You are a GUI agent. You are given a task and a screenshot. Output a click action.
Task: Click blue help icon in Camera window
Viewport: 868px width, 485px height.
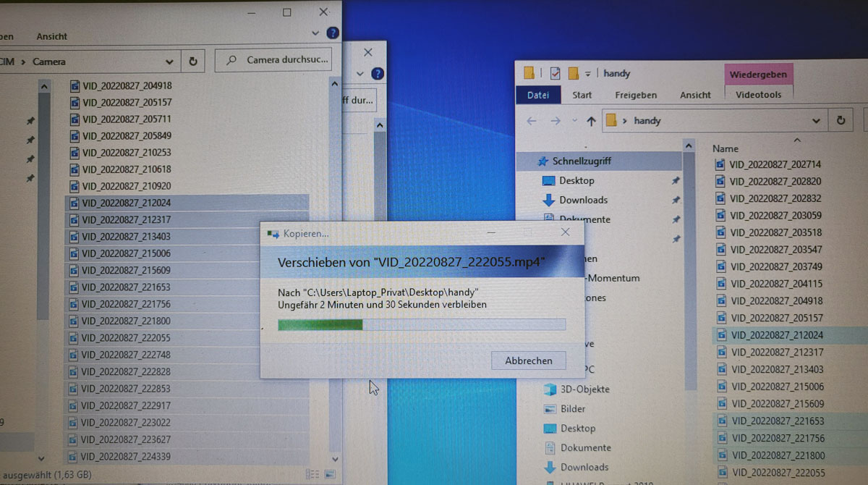click(333, 33)
